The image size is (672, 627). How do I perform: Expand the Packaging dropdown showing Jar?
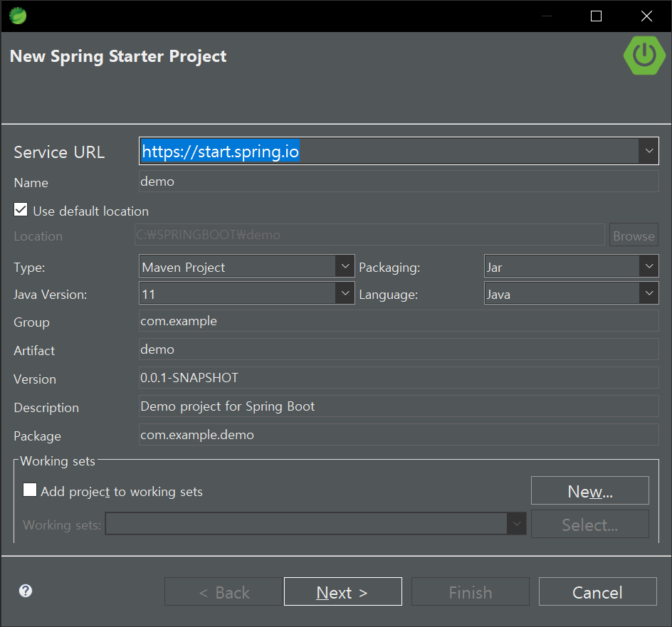tap(649, 265)
